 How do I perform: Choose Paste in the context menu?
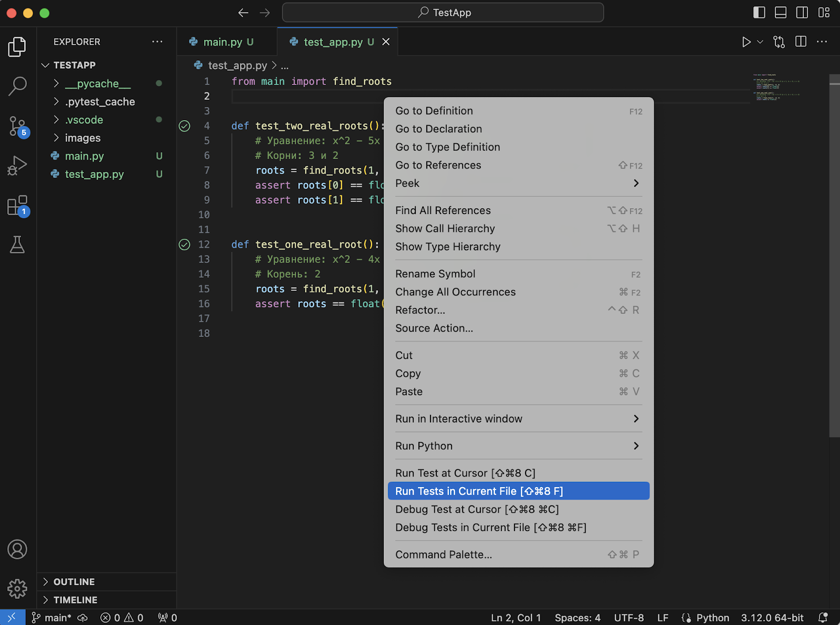(x=519, y=392)
